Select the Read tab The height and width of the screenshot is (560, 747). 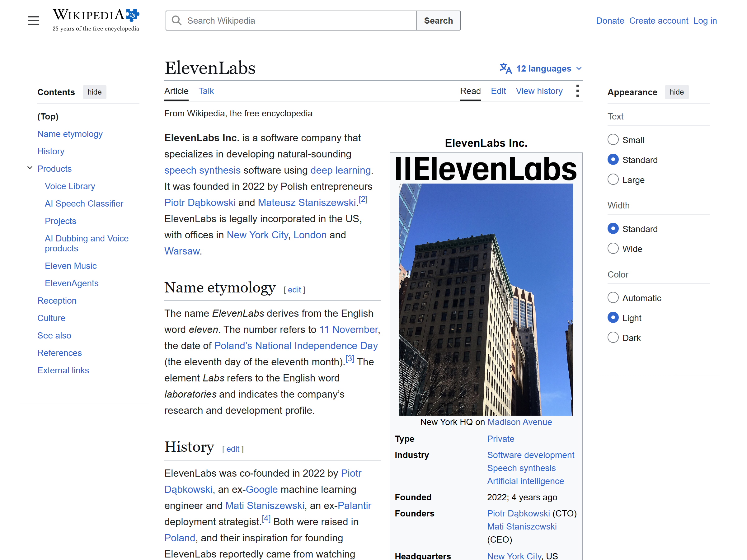coord(470,91)
